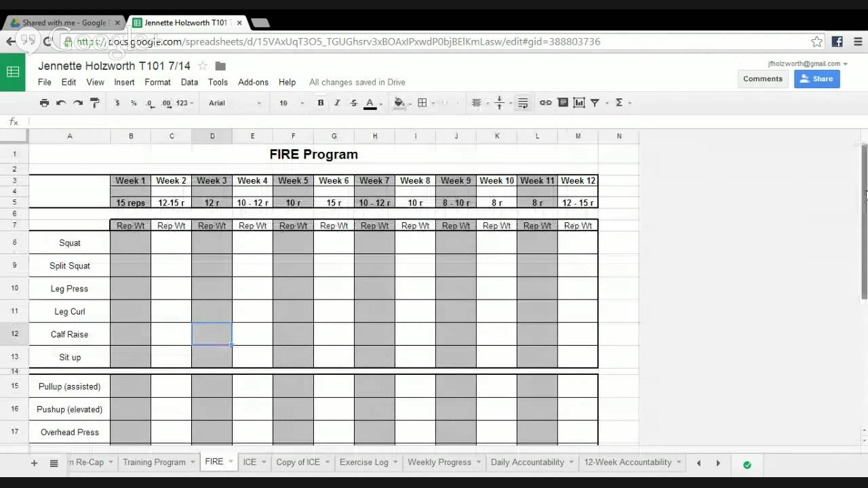Apply italic formatting

[x=337, y=103]
